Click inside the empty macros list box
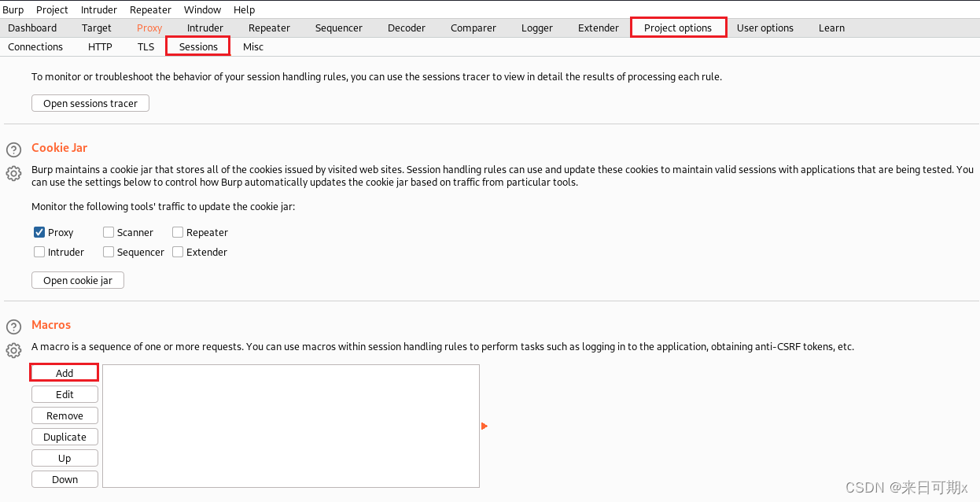Screen dimensions: 980x502 coord(291,426)
